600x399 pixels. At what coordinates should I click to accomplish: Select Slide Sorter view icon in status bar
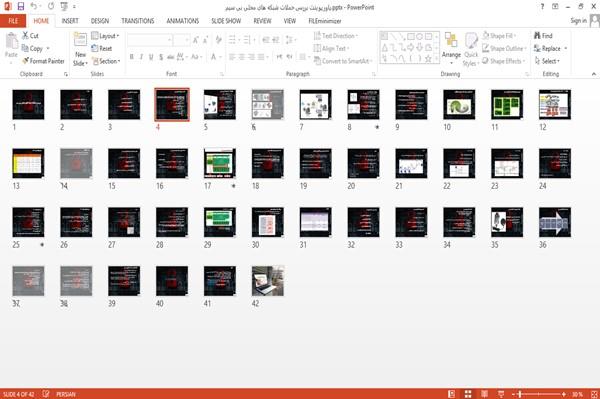468,394
